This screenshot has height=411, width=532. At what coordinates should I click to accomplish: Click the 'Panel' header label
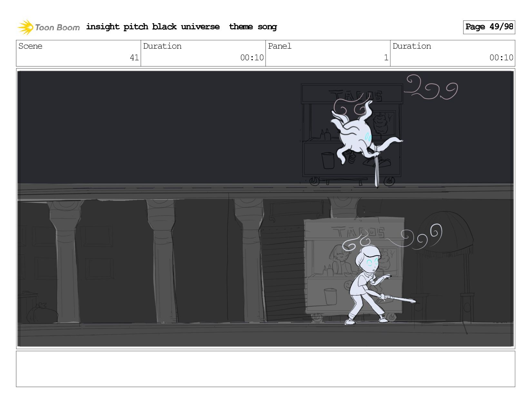pos(280,46)
